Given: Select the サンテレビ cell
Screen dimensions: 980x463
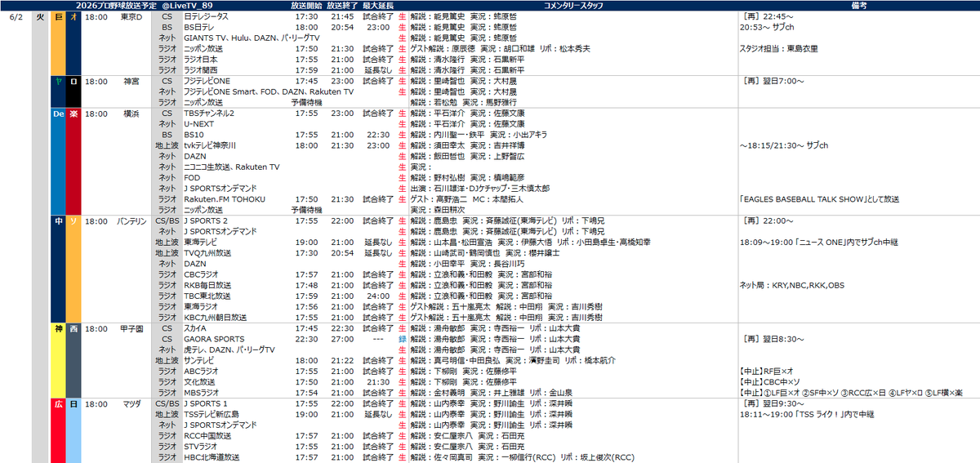Looking at the screenshot, I should (x=200, y=360).
